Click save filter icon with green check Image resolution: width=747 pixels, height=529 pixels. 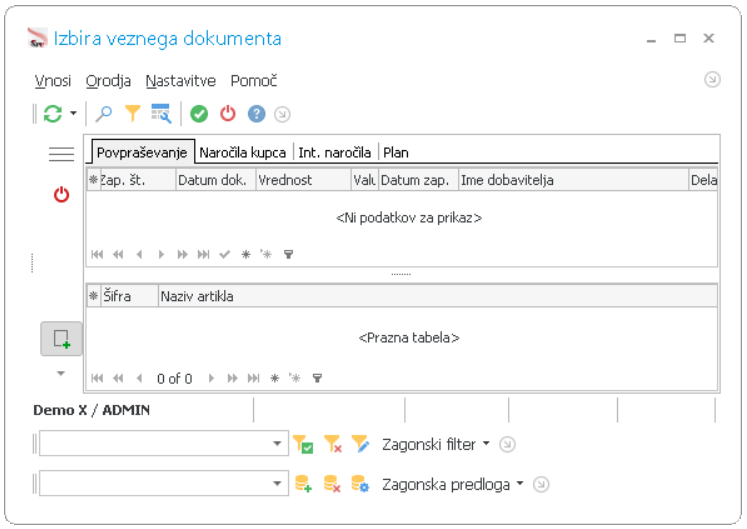click(303, 444)
